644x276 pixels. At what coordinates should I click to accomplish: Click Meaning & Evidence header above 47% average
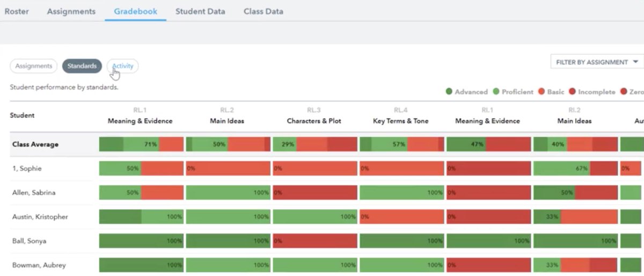click(x=487, y=115)
